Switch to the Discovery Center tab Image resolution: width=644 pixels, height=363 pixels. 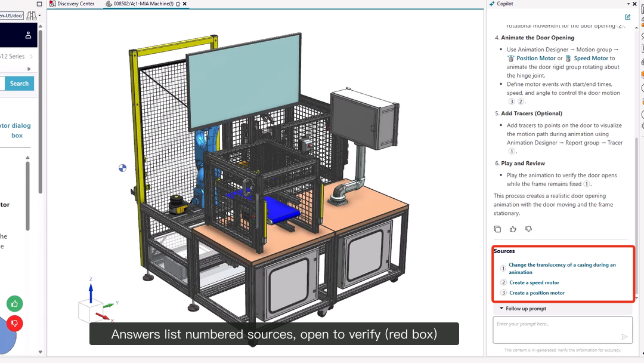click(x=72, y=4)
